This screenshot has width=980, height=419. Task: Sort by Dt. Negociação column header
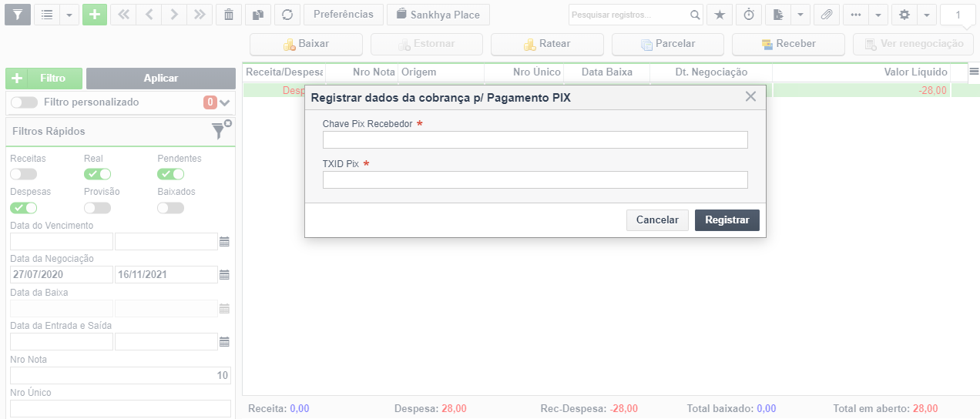[711, 72]
